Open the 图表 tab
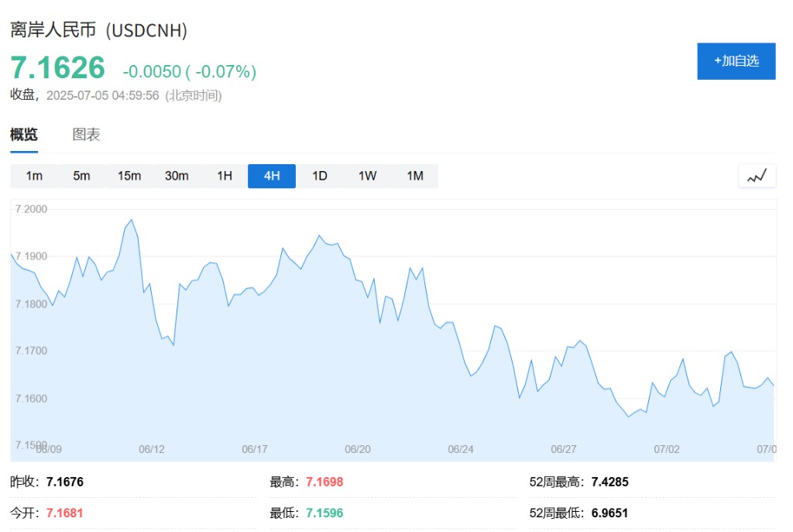Image resolution: width=793 pixels, height=532 pixels. [86, 135]
